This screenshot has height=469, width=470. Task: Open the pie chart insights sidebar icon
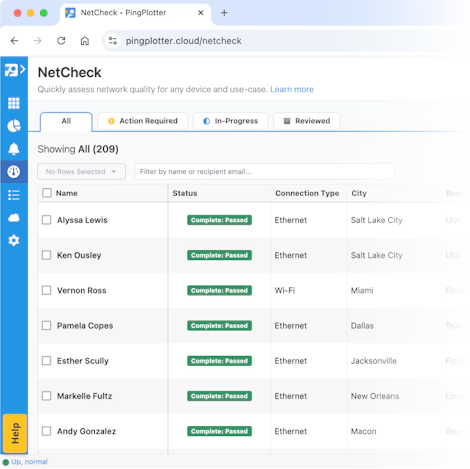pos(14,126)
